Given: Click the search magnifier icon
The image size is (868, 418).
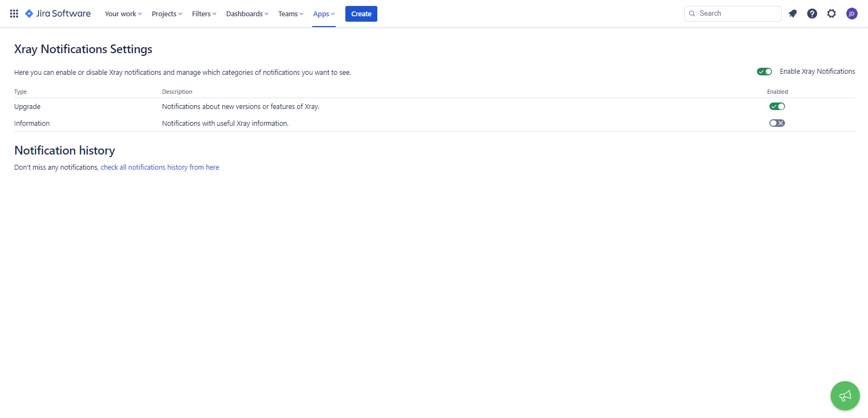Looking at the screenshot, I should (692, 14).
